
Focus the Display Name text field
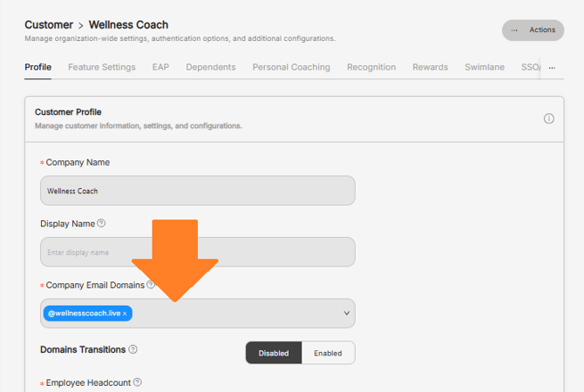pyautogui.click(x=197, y=253)
